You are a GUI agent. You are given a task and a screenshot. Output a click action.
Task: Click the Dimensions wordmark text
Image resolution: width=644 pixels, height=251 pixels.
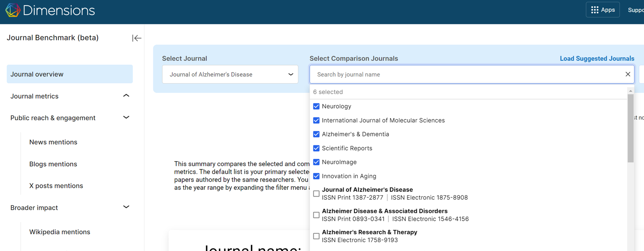(x=59, y=11)
